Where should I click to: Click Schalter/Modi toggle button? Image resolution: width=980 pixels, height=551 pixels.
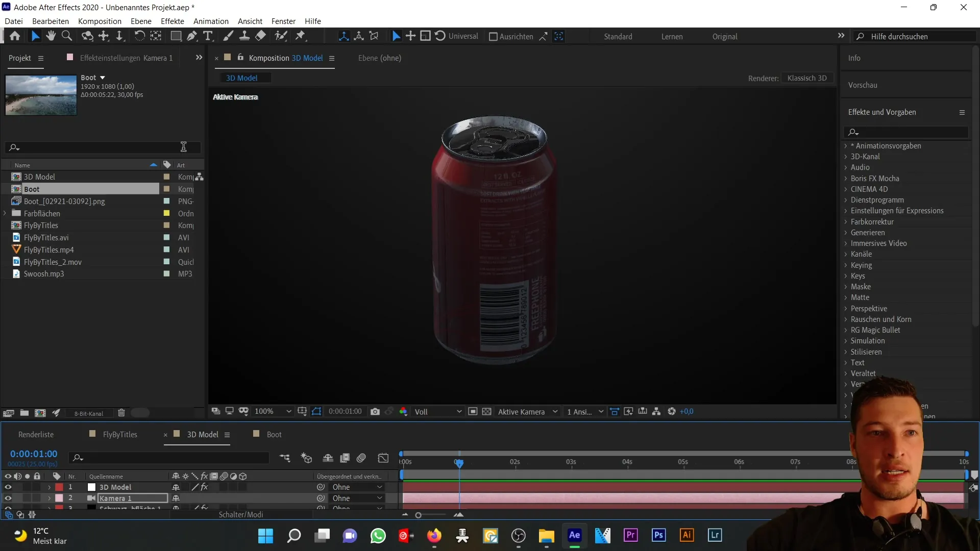coord(241,515)
